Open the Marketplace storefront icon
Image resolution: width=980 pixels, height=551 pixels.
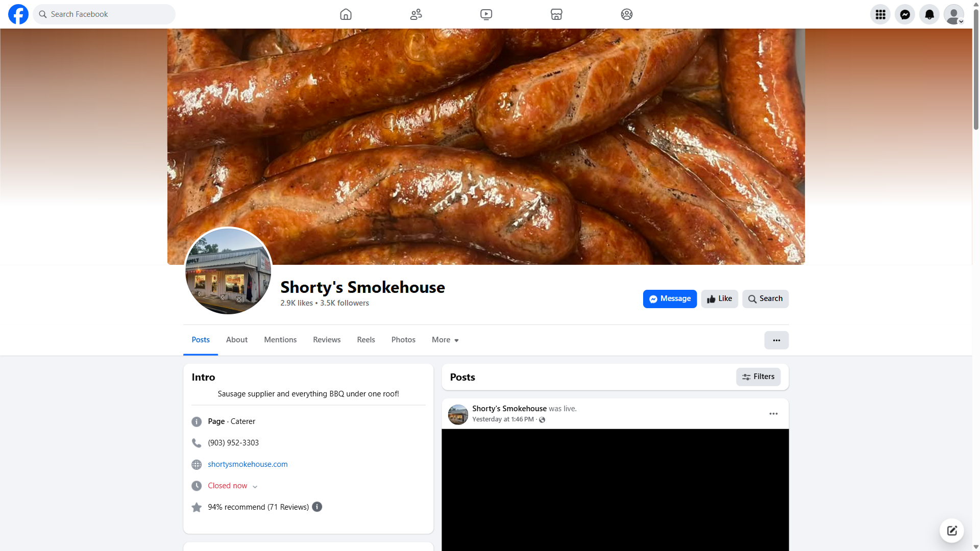(x=556, y=14)
